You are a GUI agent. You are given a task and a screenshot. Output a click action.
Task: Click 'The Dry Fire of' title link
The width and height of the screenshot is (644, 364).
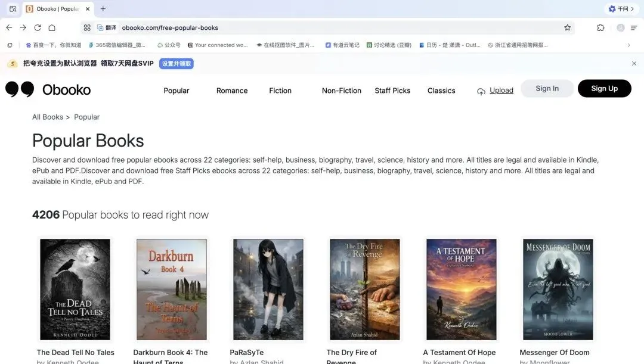coord(352,353)
